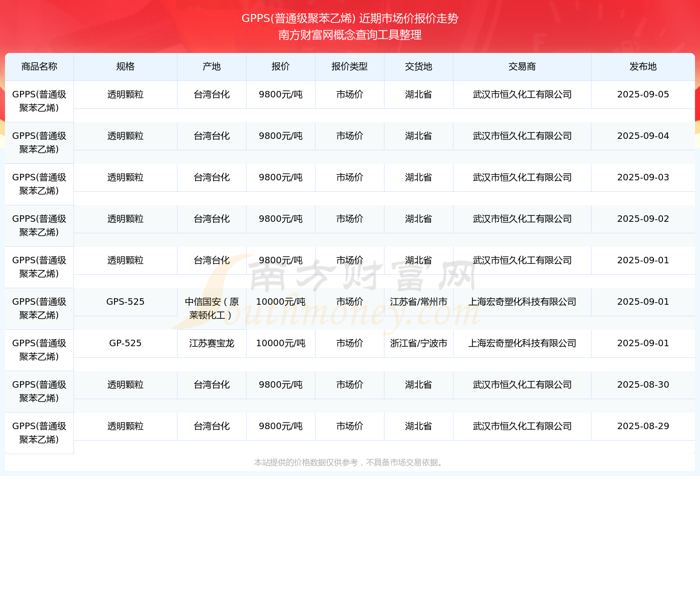700x602 pixels.
Task: Click the 产地 column header
Action: pyautogui.click(x=211, y=66)
